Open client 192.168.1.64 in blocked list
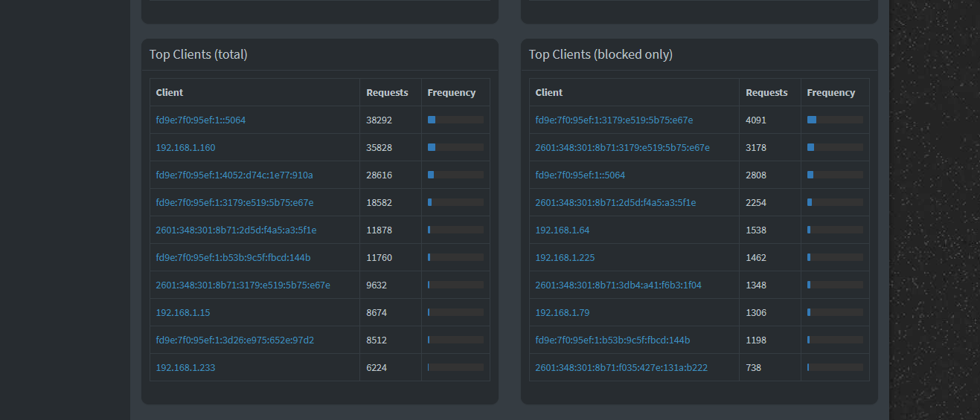The height and width of the screenshot is (420, 980). point(562,230)
